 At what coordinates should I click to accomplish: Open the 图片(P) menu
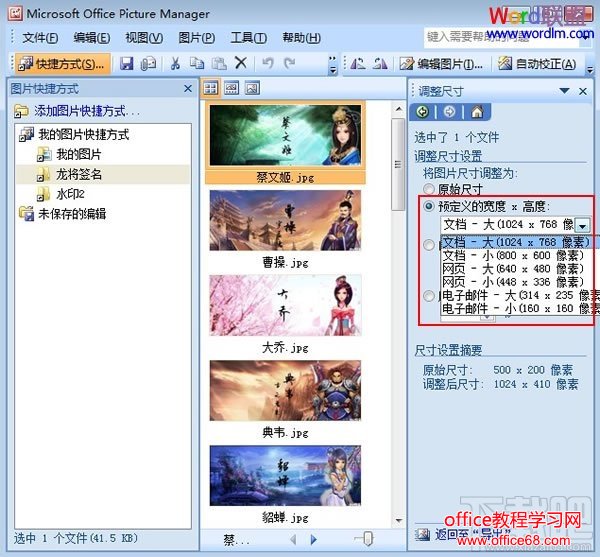(196, 38)
